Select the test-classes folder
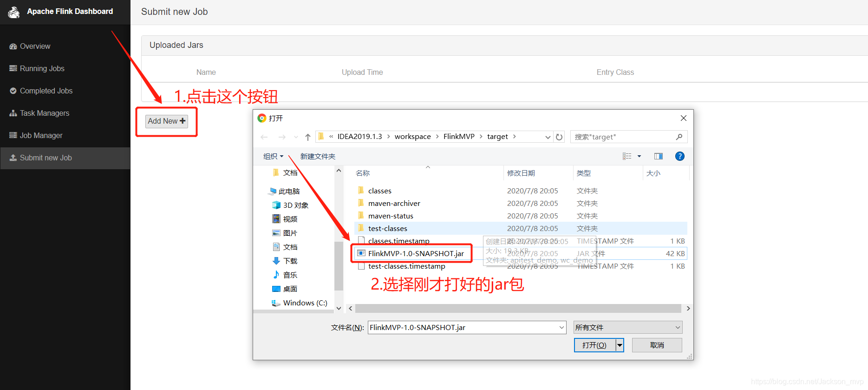 tap(521, 228)
